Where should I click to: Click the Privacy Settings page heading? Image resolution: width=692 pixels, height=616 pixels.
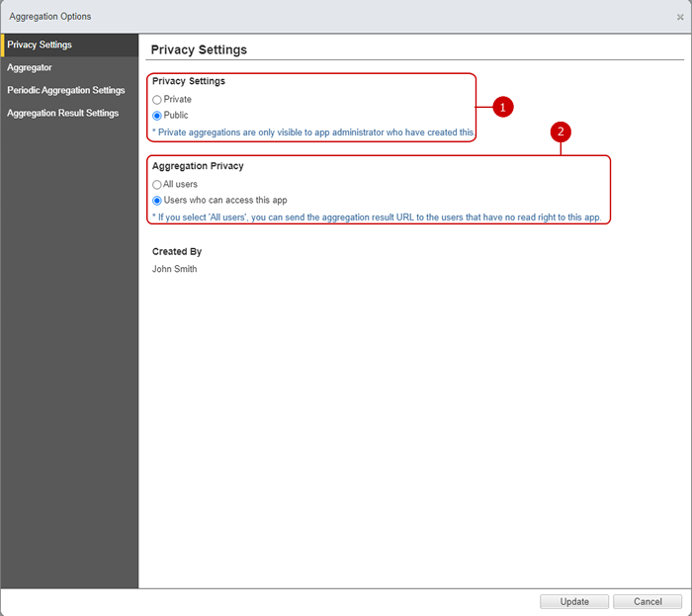click(199, 49)
